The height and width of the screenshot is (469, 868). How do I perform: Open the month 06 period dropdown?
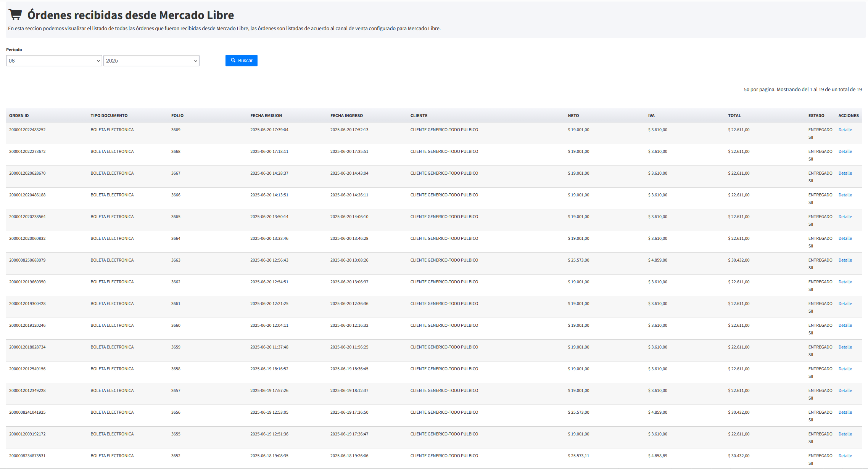coord(54,61)
